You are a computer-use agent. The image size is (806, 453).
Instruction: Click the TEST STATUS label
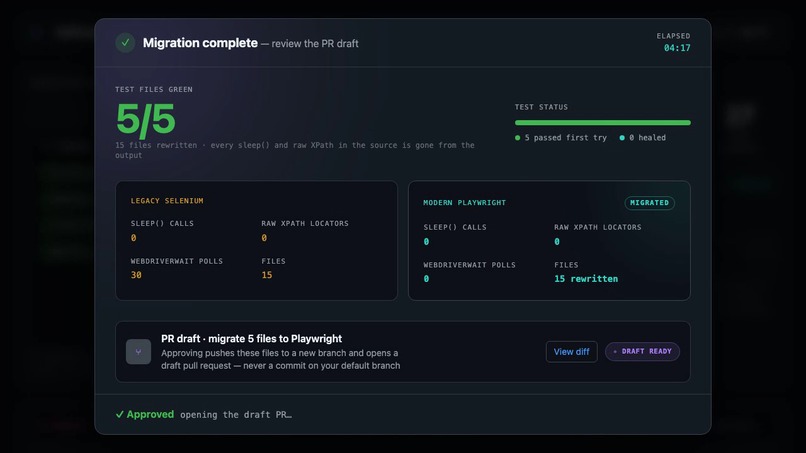point(541,107)
